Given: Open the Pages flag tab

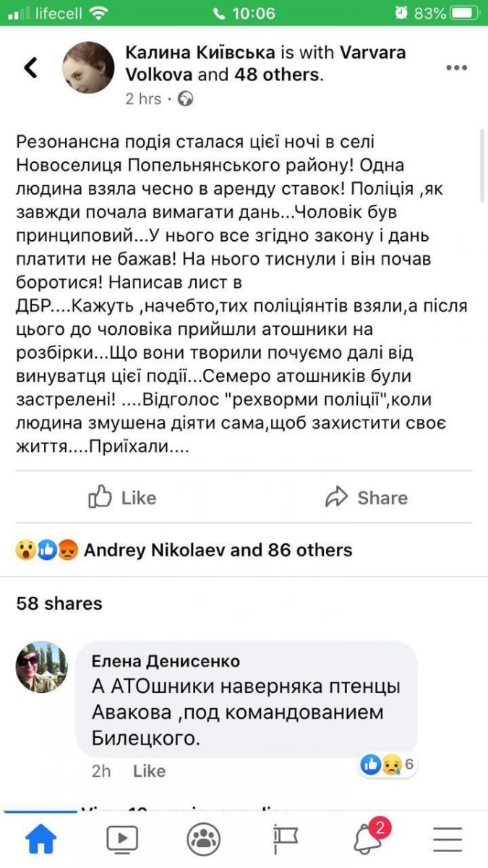Looking at the screenshot, I should coord(286,839).
